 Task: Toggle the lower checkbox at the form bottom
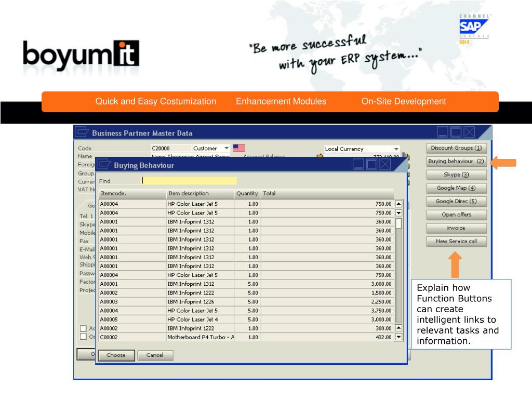83,337
